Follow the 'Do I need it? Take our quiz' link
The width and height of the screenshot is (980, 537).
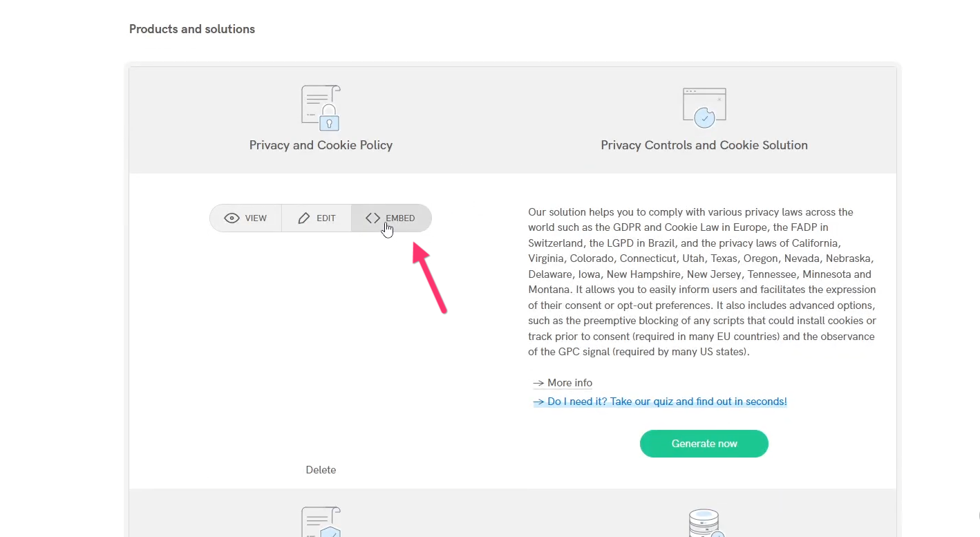(660, 402)
